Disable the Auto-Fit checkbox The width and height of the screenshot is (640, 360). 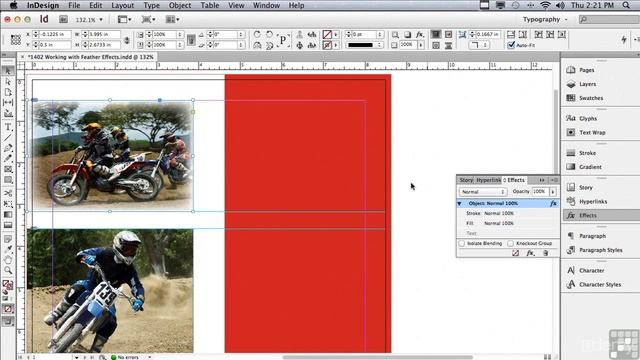pos(511,45)
